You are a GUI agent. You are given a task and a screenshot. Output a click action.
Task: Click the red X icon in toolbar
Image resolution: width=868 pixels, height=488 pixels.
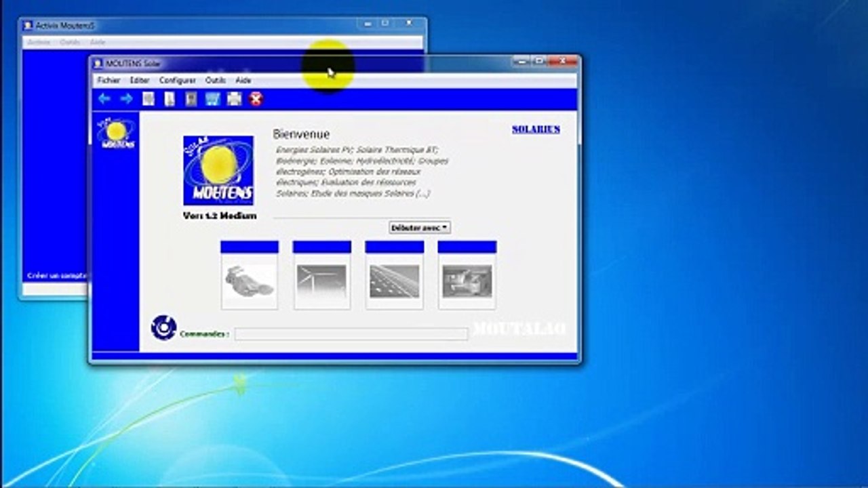256,99
